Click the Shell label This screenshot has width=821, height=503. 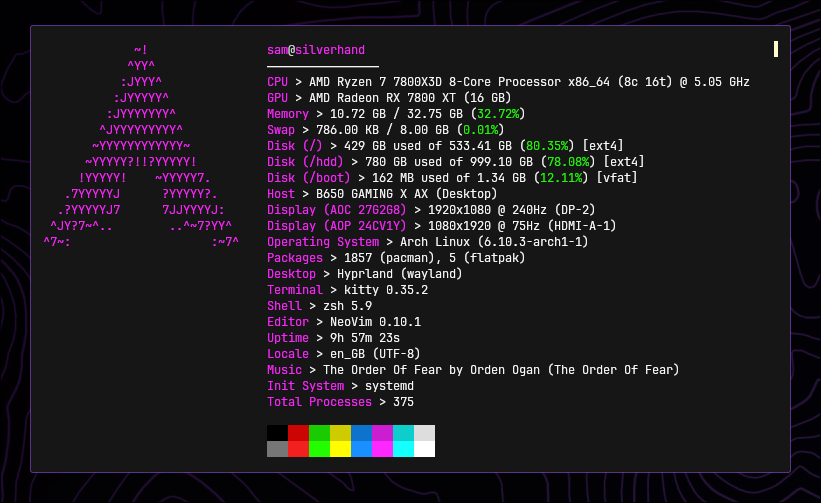pos(284,306)
